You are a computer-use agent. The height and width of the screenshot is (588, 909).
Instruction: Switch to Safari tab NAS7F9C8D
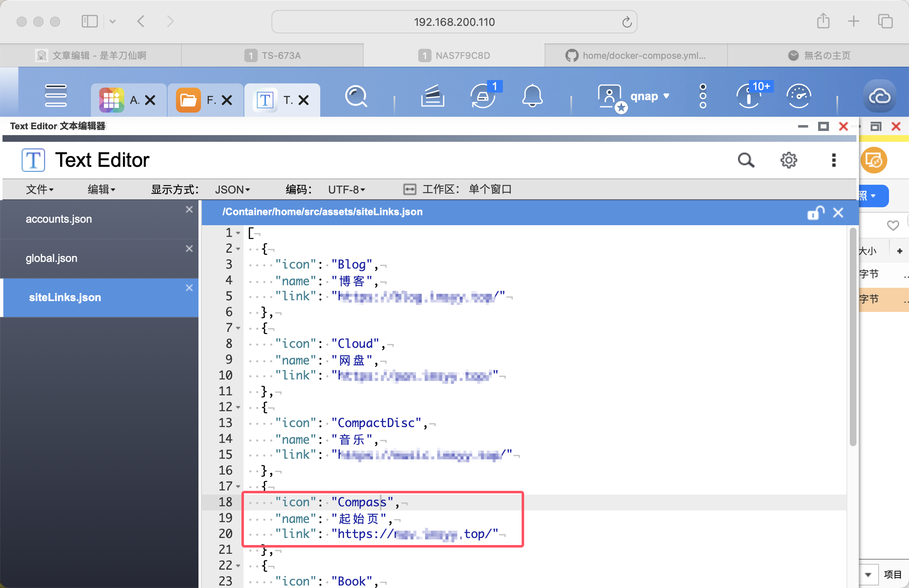pos(454,55)
